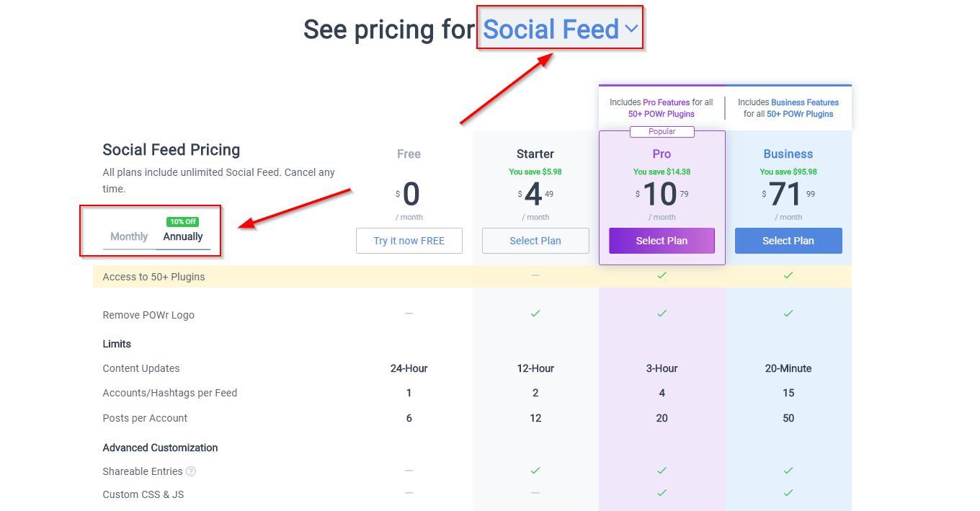This screenshot has width=980, height=511.
Task: Click Pro checkmark for Custom CSS & JS
Action: pos(661,493)
